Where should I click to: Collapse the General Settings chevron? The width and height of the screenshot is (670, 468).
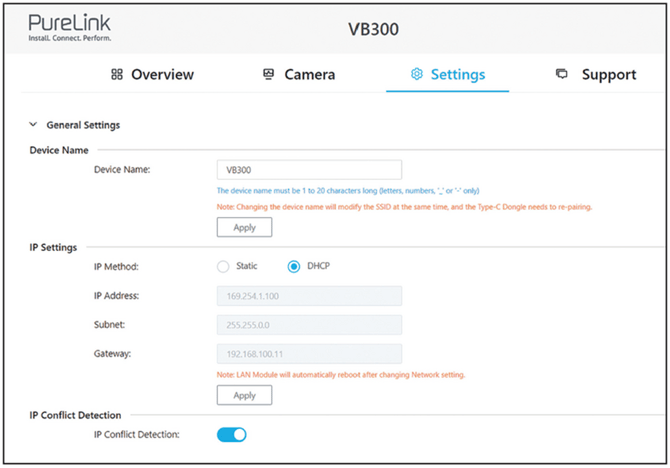point(33,125)
